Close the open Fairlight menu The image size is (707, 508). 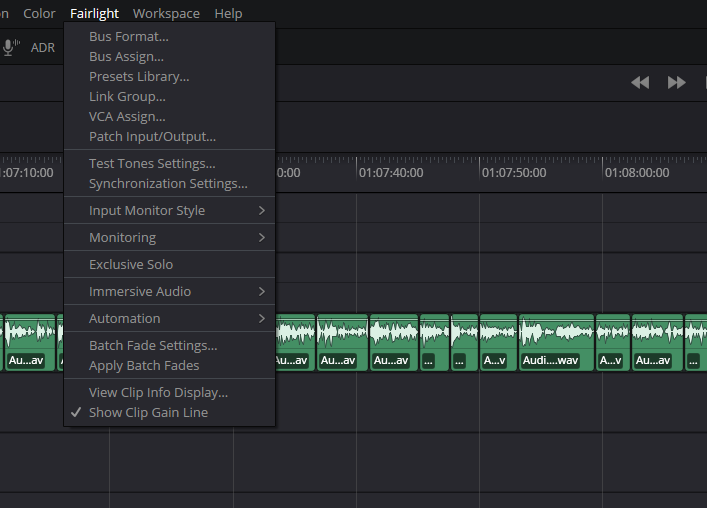[94, 14]
